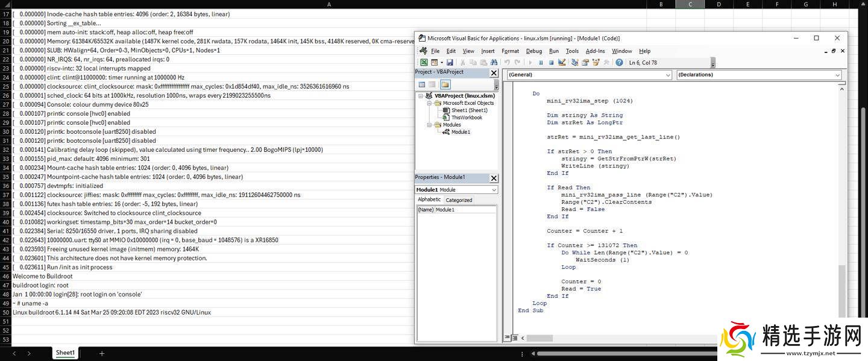Collapse the Modules folder in project tree
This screenshot has width=868, height=361.
coord(430,125)
